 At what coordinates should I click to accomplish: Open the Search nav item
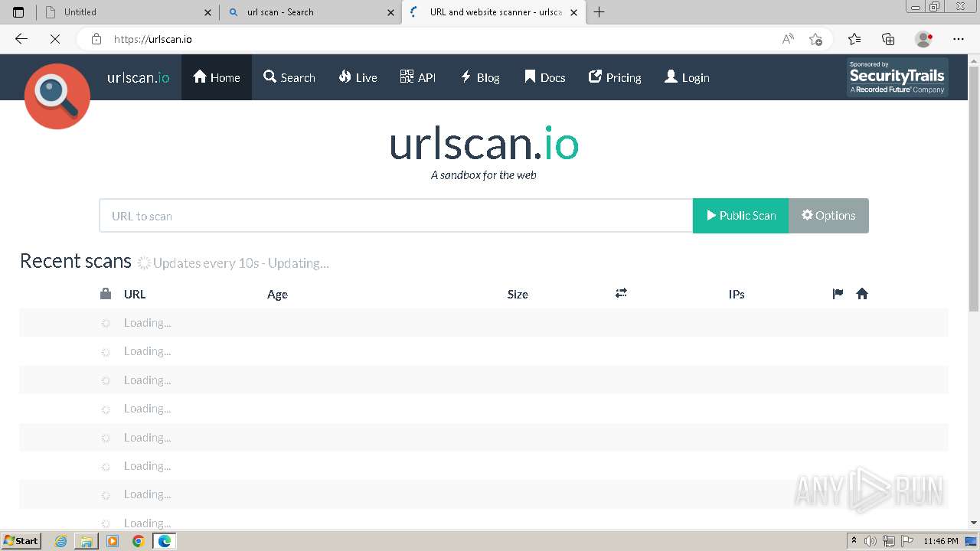point(289,77)
